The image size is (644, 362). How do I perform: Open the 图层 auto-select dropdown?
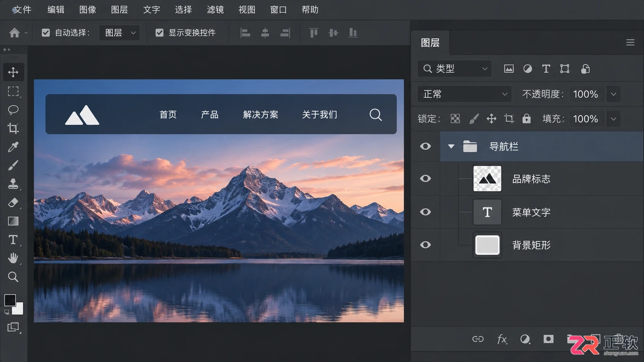pos(119,33)
